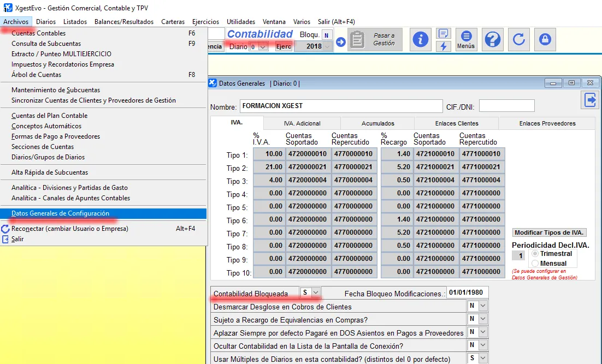Click the exit icon in Datos Generales
The height and width of the screenshot is (364, 602).
click(x=590, y=100)
